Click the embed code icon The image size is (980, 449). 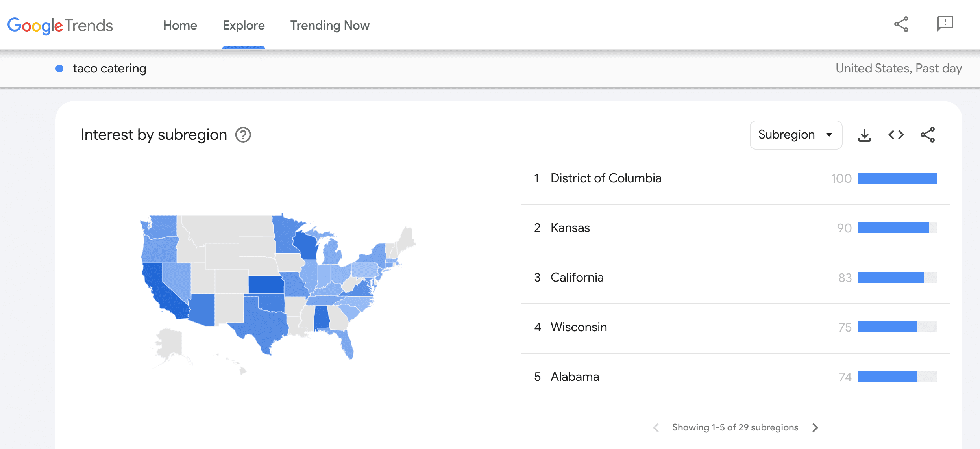(x=896, y=135)
